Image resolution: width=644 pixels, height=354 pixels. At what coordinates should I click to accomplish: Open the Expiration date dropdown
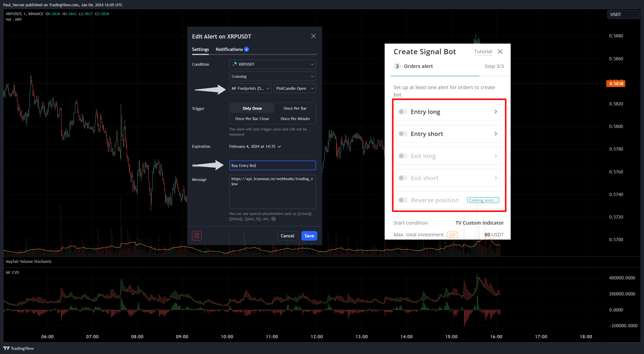click(255, 146)
